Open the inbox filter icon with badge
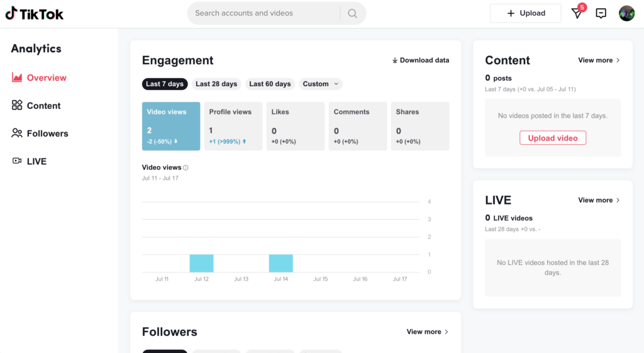Viewport: 644px width, 353px height. tap(577, 13)
